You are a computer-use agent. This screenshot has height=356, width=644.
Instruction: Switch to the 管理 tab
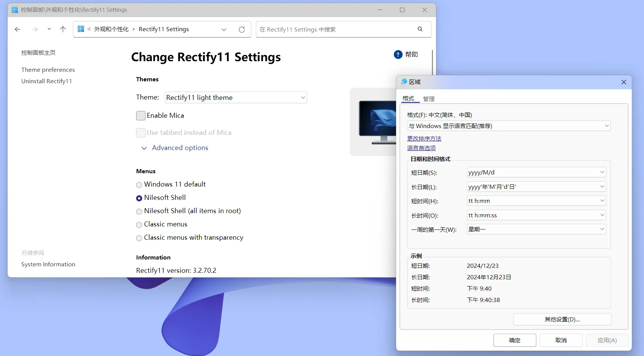(428, 99)
